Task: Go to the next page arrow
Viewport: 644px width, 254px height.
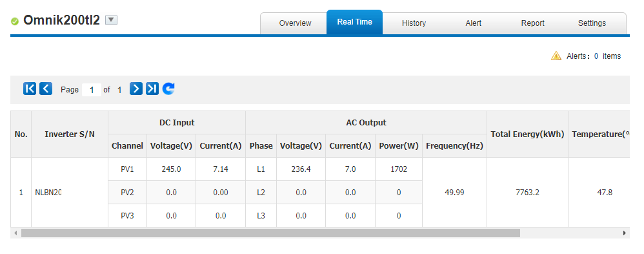Action: [136, 89]
